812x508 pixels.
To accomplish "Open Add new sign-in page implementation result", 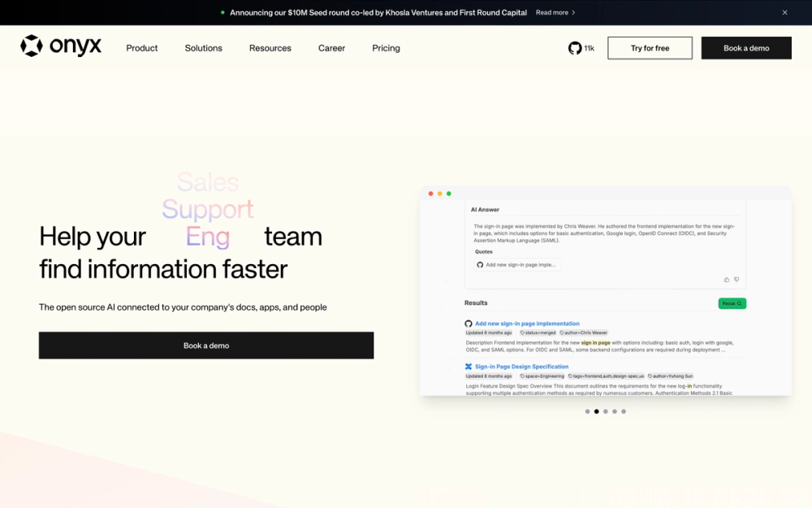I will pyautogui.click(x=527, y=323).
